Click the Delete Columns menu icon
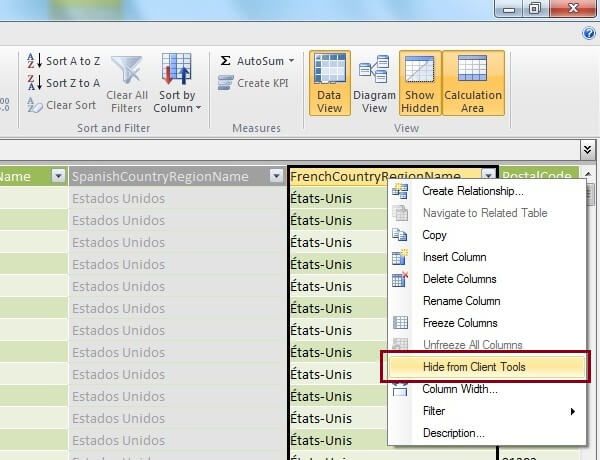This screenshot has width=600, height=460. pos(400,279)
